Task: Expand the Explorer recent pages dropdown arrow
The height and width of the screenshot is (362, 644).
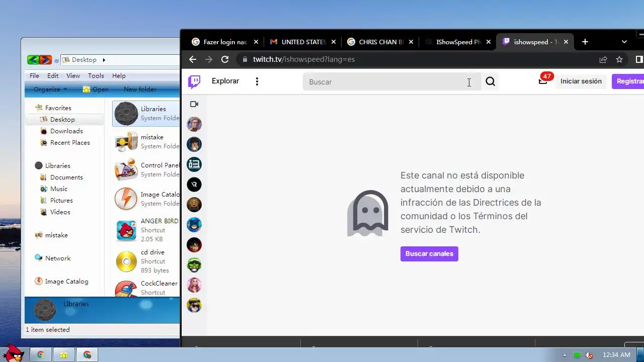Action: coord(56,61)
